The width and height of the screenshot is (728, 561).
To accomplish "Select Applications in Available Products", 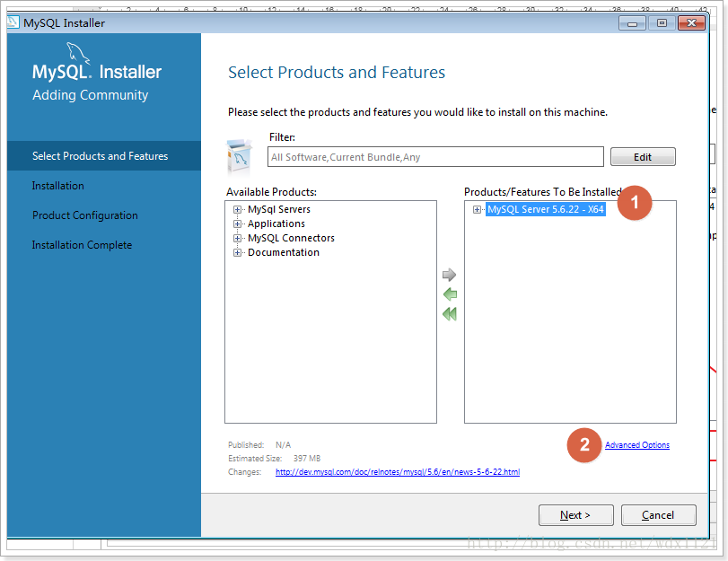I will (276, 224).
